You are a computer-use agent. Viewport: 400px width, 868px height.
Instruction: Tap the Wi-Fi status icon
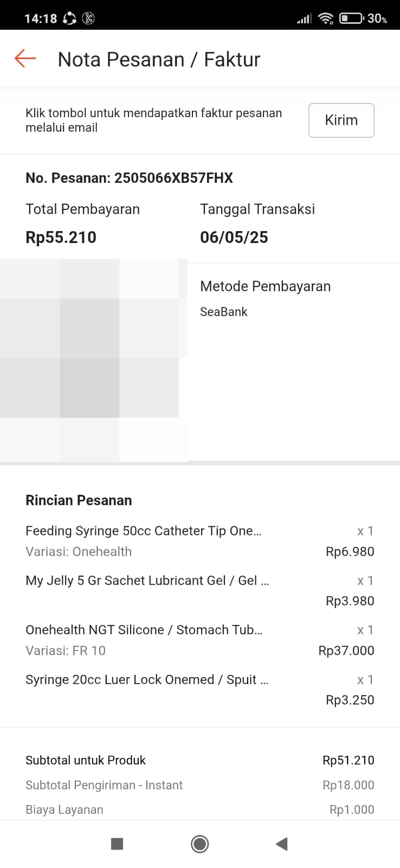pyautogui.click(x=326, y=18)
